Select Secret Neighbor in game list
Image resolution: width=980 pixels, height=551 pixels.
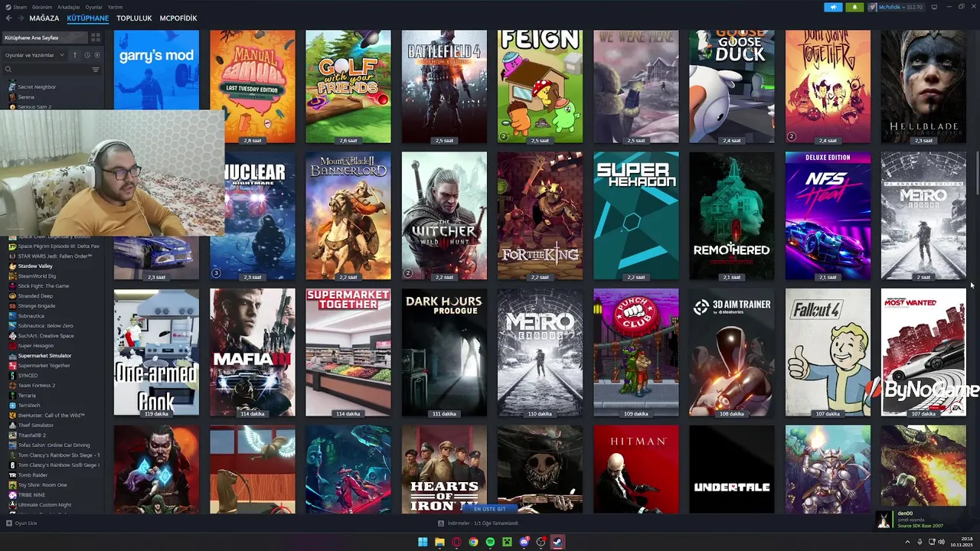pyautogui.click(x=37, y=86)
